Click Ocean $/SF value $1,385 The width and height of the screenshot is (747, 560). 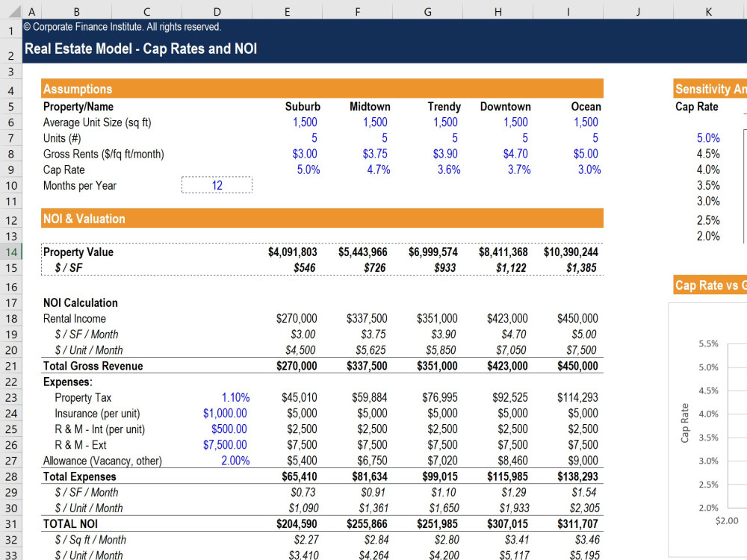click(581, 267)
